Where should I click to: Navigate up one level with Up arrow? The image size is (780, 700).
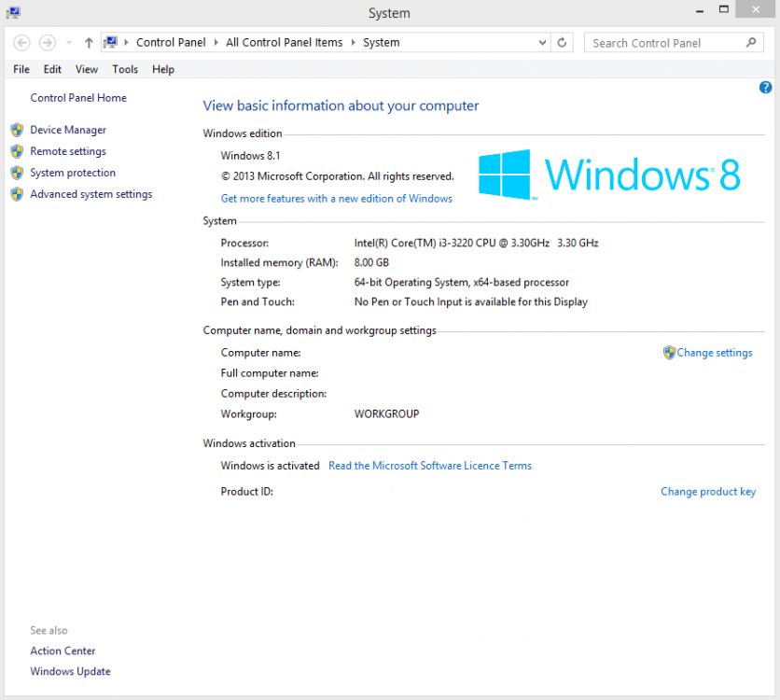click(89, 43)
